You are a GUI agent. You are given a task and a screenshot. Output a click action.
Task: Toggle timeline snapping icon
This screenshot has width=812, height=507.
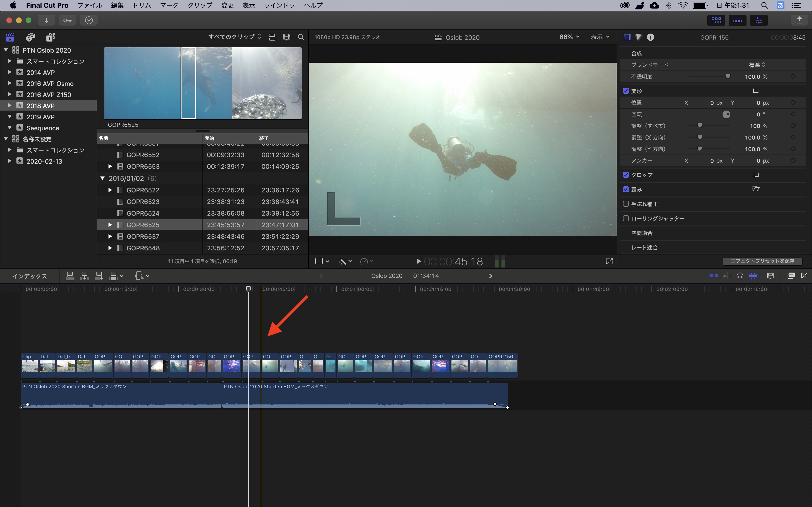[x=753, y=276]
